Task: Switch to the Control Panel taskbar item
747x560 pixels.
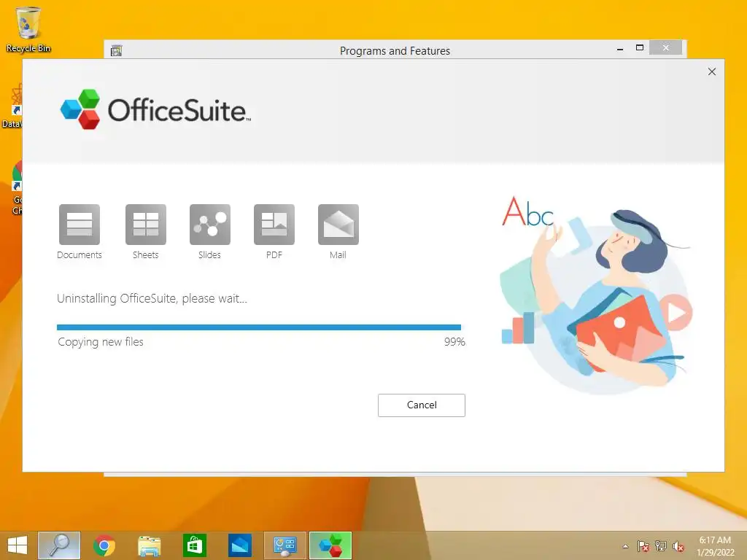Action: click(x=285, y=545)
